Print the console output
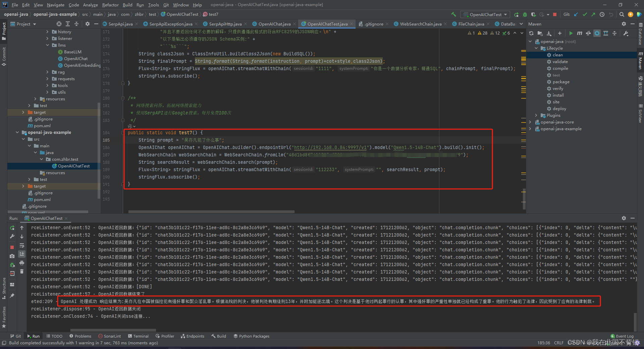The width and height of the screenshot is (644, 349). pyautogui.click(x=22, y=263)
